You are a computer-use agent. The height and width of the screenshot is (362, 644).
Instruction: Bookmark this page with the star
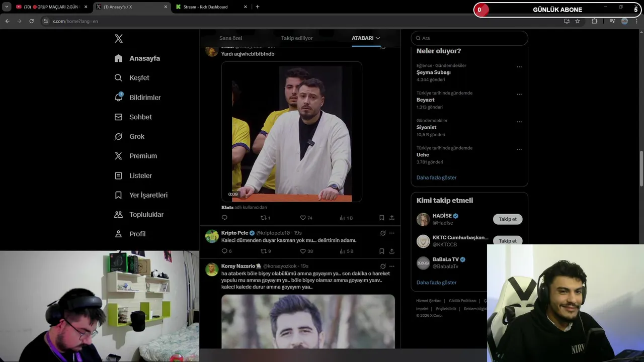[x=578, y=21]
